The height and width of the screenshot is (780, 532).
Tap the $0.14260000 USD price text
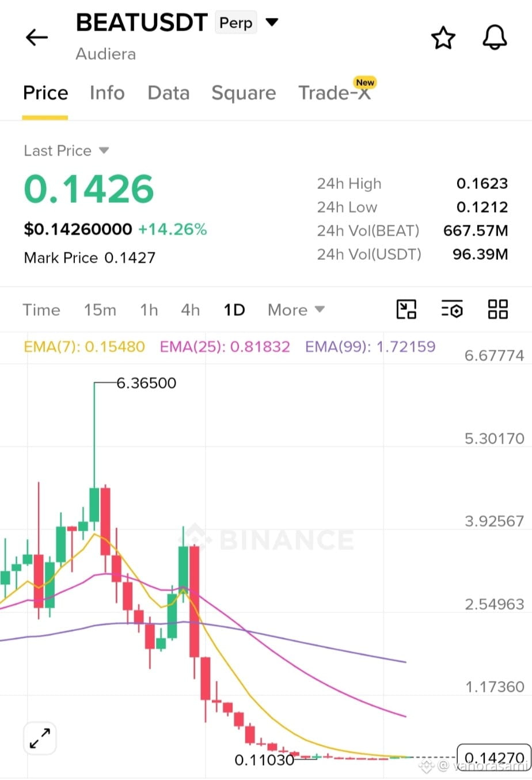(x=78, y=229)
